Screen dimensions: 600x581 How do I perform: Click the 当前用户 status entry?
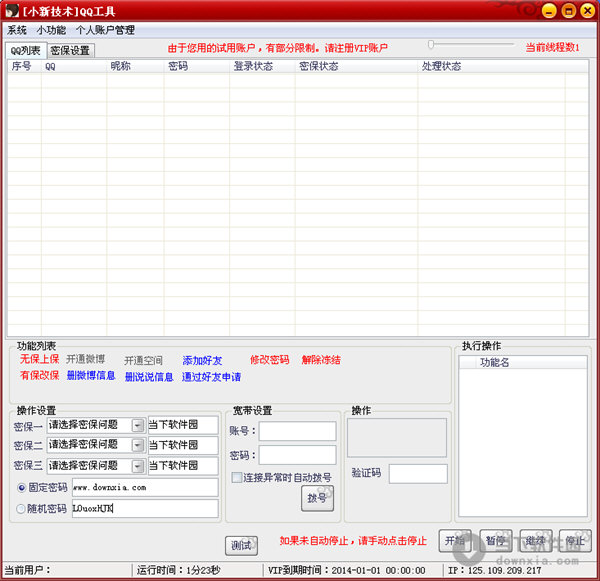pyautogui.click(x=28, y=570)
